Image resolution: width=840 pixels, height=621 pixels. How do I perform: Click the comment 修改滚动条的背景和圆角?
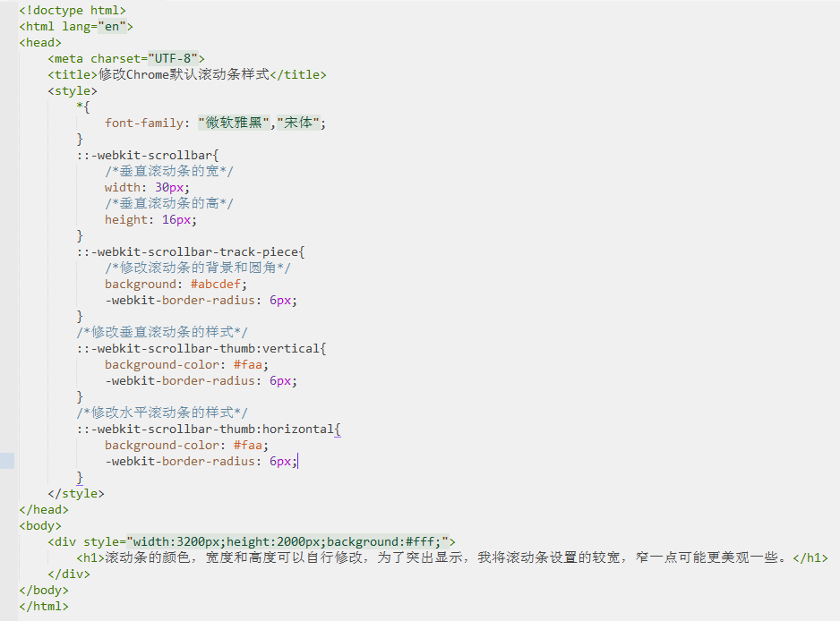(x=198, y=268)
